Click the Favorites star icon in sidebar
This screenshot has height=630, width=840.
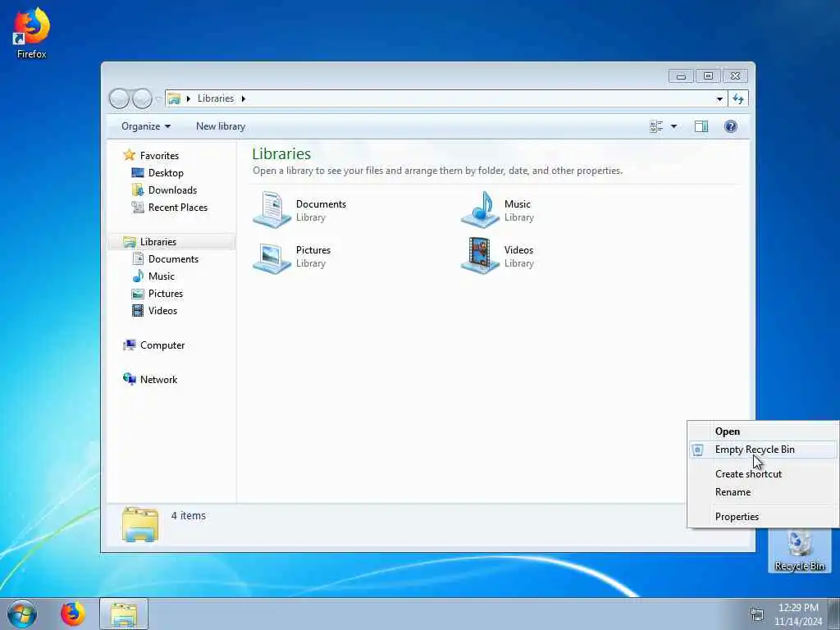pyautogui.click(x=129, y=155)
